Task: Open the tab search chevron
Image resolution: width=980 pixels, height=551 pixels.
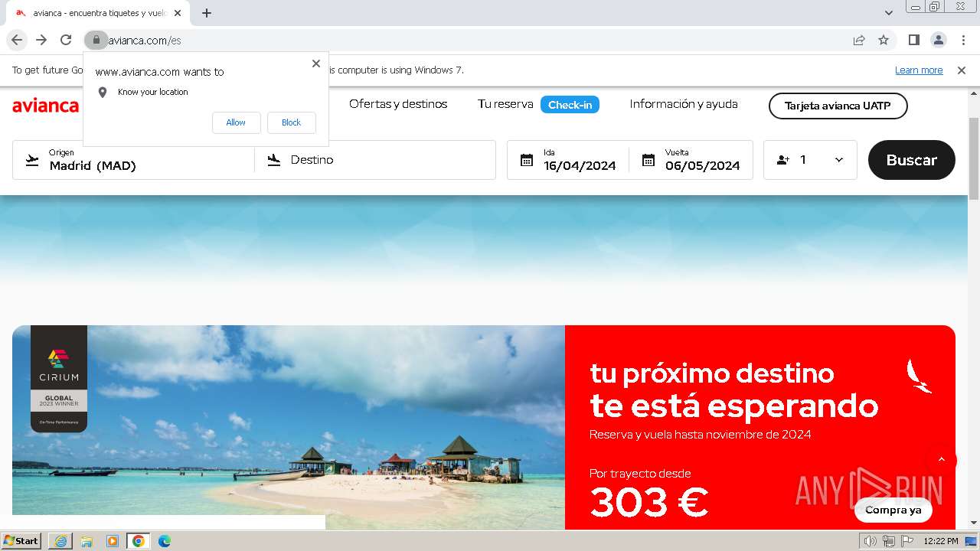Action: (889, 13)
